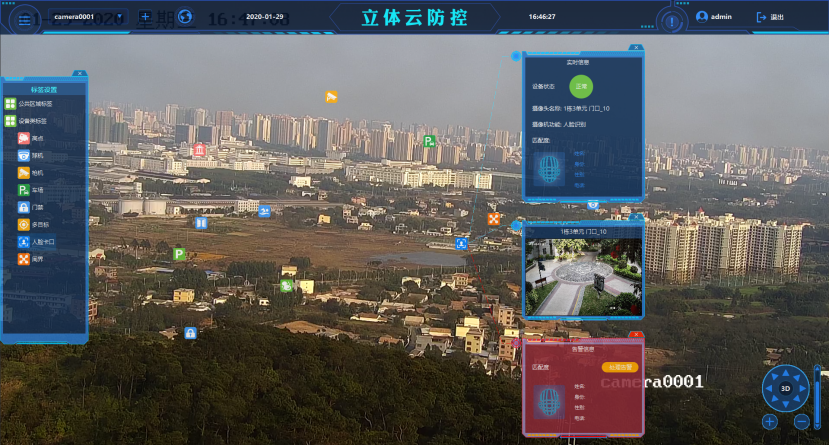
Task: Toggle the 门禁 access control label
Action: pyautogui.click(x=31, y=207)
